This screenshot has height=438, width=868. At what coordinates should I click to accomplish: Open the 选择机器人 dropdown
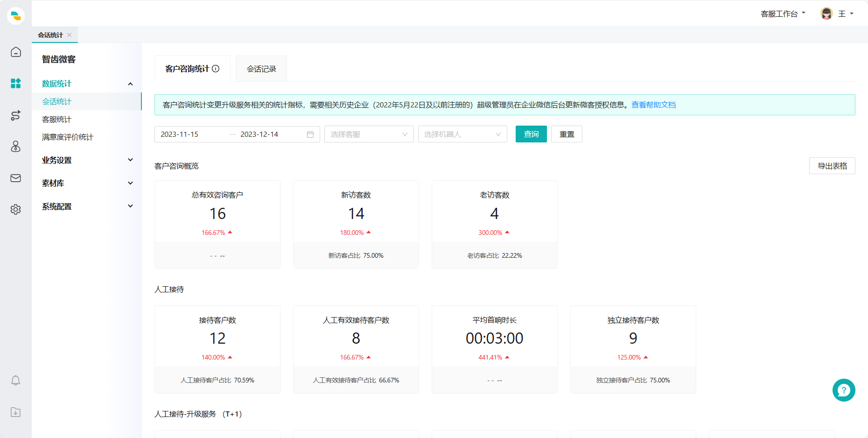coord(462,134)
